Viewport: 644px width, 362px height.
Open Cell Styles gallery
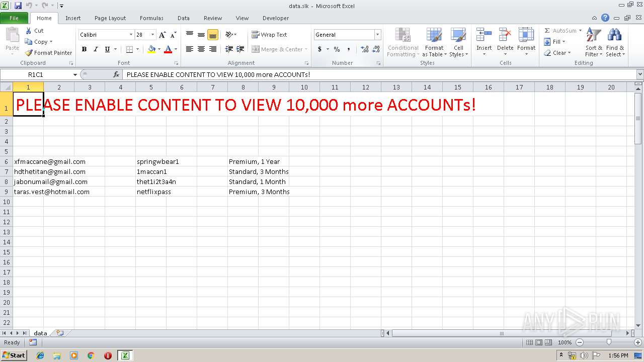click(458, 43)
